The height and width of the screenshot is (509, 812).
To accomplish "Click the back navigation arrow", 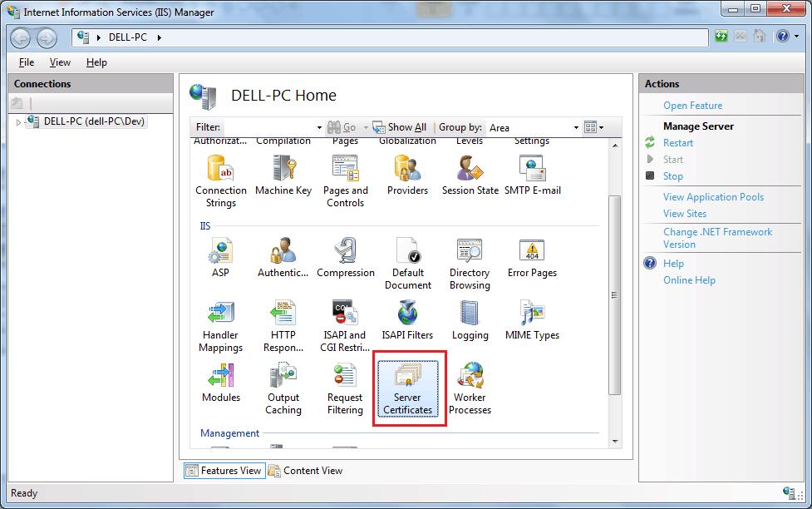I will point(20,37).
